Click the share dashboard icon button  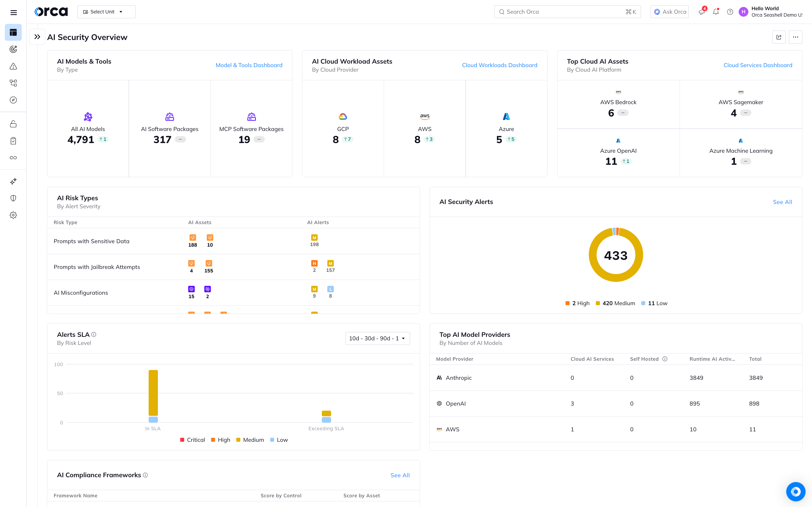point(778,37)
